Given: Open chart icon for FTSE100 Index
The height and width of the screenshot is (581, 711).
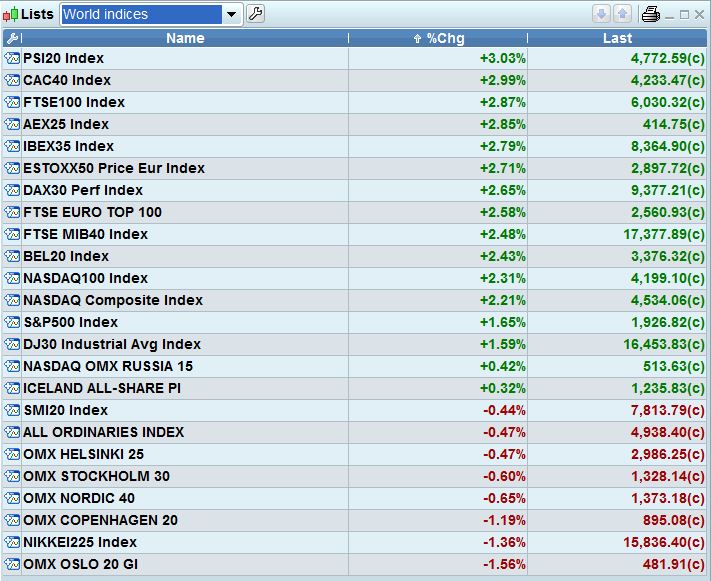Looking at the screenshot, I should point(12,102).
